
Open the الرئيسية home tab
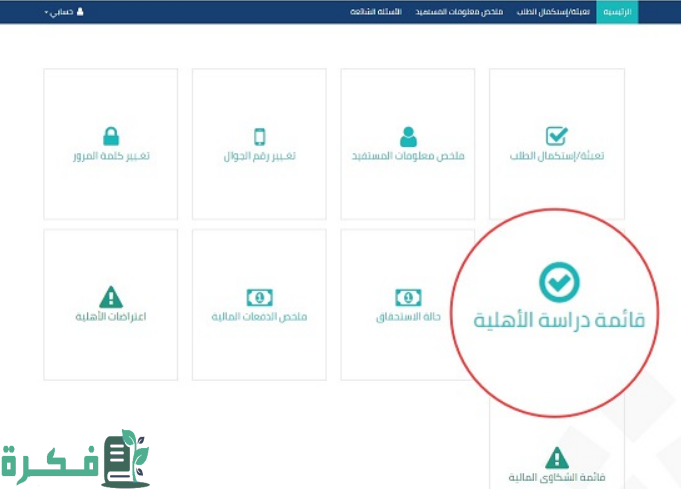click(617, 12)
